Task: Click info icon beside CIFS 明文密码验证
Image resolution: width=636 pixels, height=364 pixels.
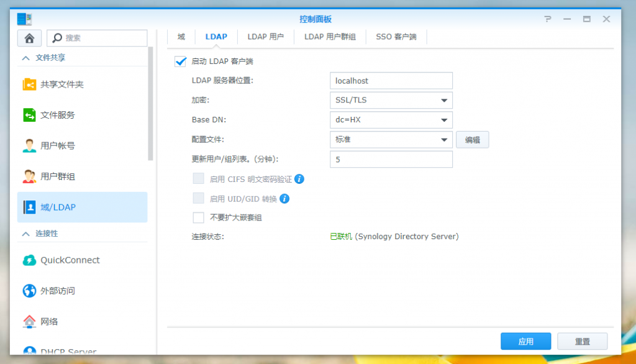Action: click(x=299, y=179)
